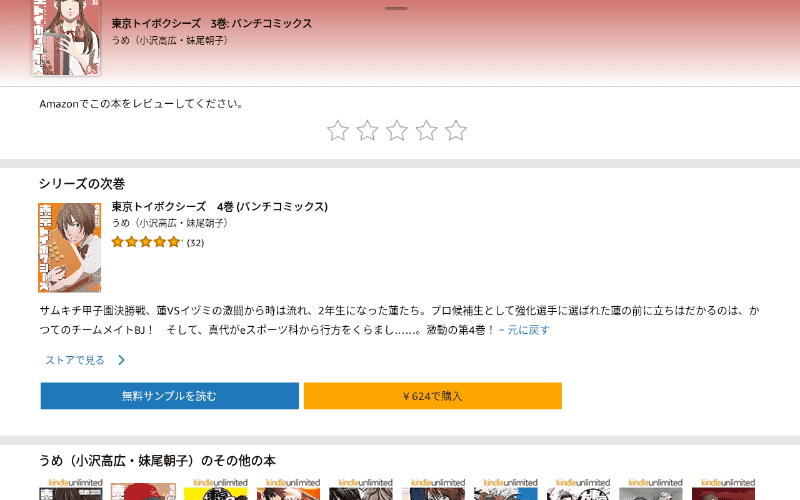
Task: Collapse the description with 元に戻す
Action: (524, 330)
